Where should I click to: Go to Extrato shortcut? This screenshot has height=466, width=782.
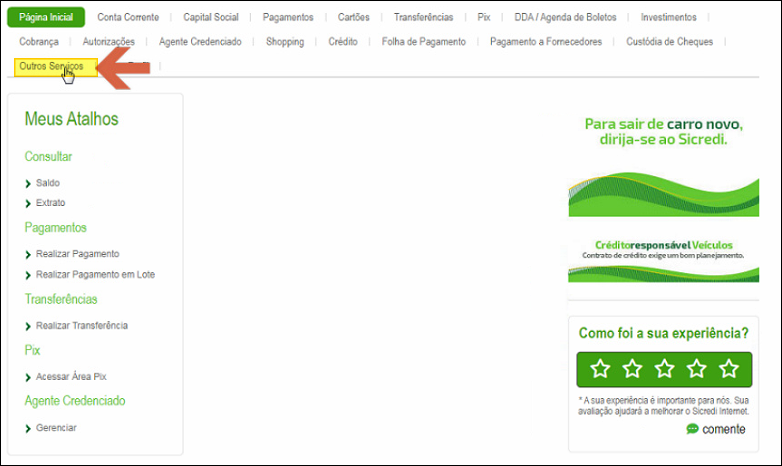(x=50, y=203)
